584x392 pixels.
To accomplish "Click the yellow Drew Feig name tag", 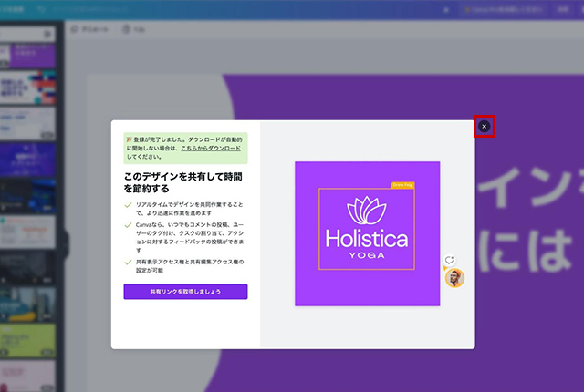I will [402, 185].
